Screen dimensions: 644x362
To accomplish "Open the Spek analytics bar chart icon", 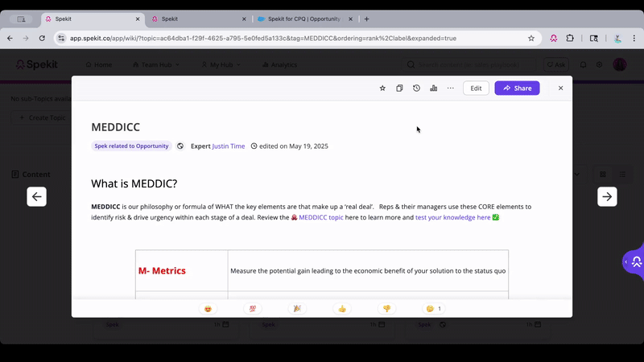I will (x=433, y=88).
